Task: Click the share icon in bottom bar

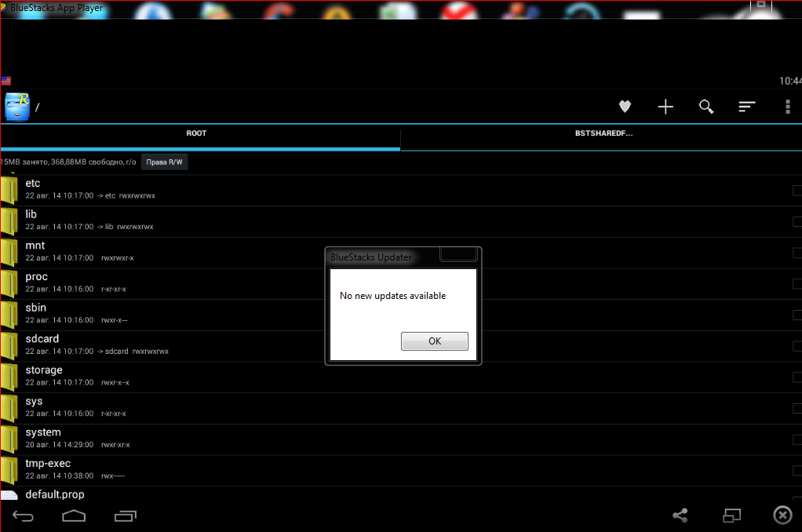Action: coord(680,516)
